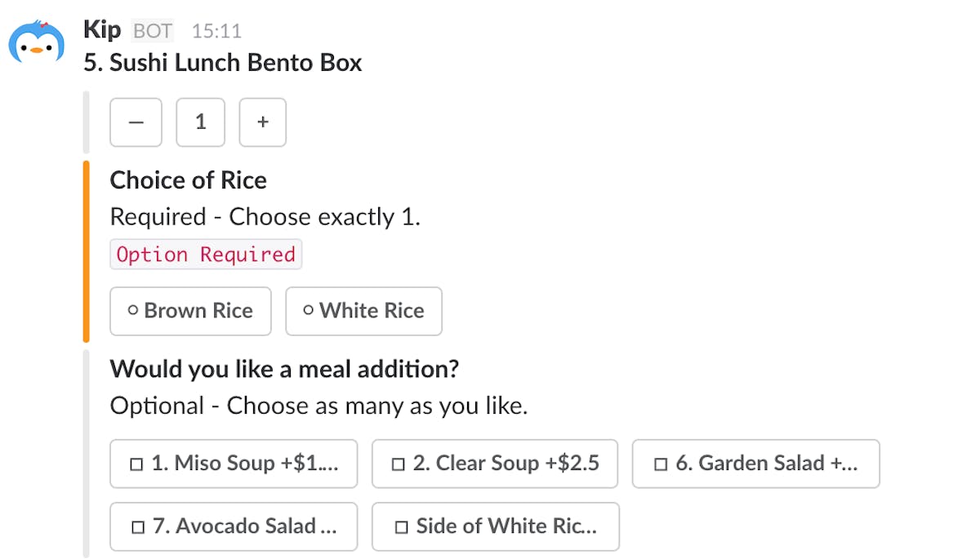Add the 1. Miso Soup +$1 addition
The image size is (980, 559).
(x=234, y=463)
